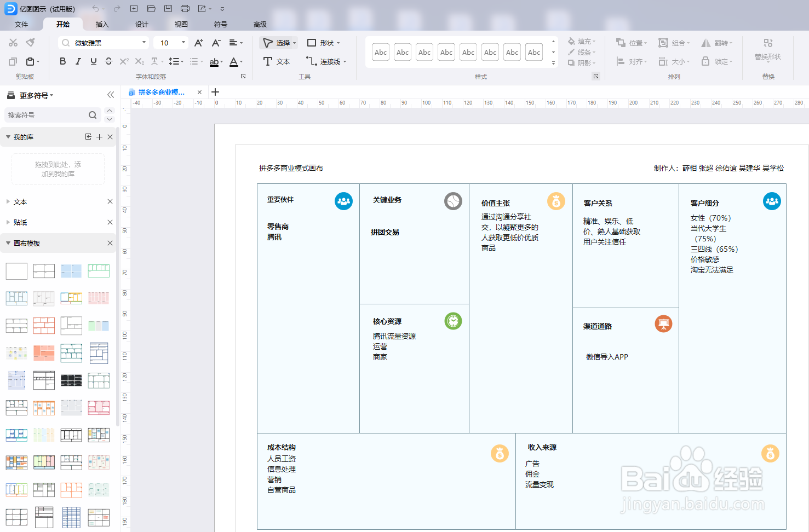Increase font size with A+ icon
The width and height of the screenshot is (809, 532).
coord(199,43)
